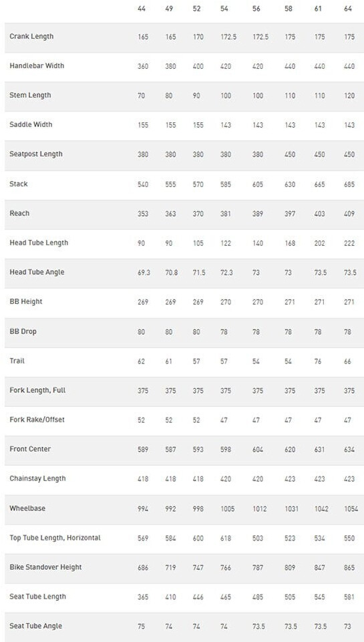The width and height of the screenshot is (364, 642).
Task: Click the Stem Length row label
Action: pyautogui.click(x=30, y=96)
